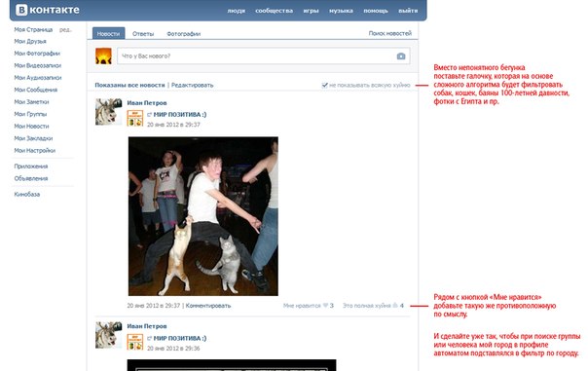Click the repost icon before first МИР ПОЗИТИВА

coord(149,115)
